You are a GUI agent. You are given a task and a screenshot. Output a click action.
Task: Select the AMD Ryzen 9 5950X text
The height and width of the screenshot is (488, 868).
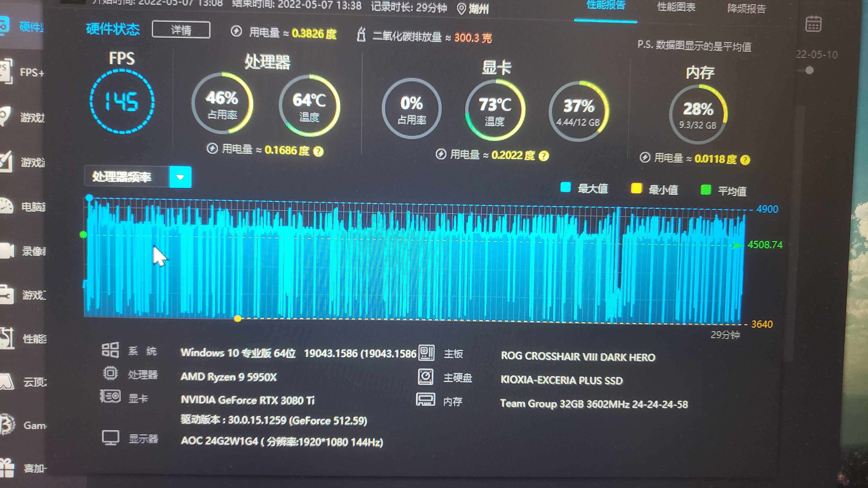point(228,377)
